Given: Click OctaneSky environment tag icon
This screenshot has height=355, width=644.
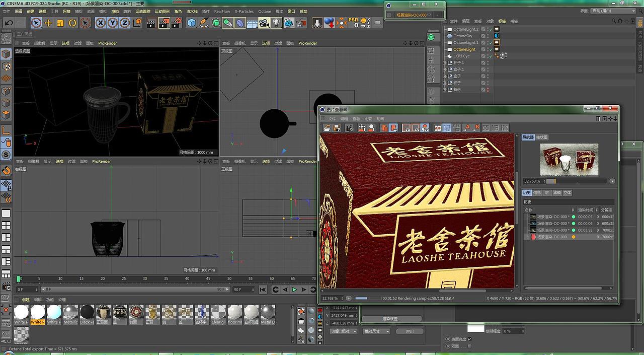Looking at the screenshot, I should (x=497, y=36).
